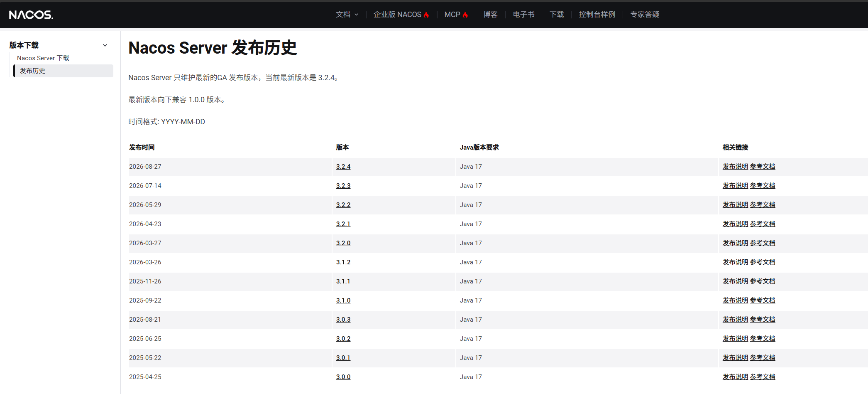
Task: Open version 3.0.0 link
Action: (343, 377)
